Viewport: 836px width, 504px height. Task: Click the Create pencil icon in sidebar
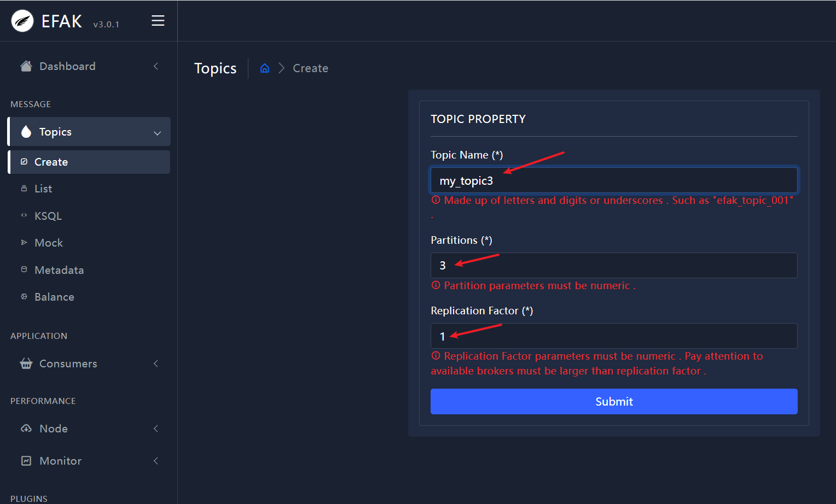(x=24, y=162)
